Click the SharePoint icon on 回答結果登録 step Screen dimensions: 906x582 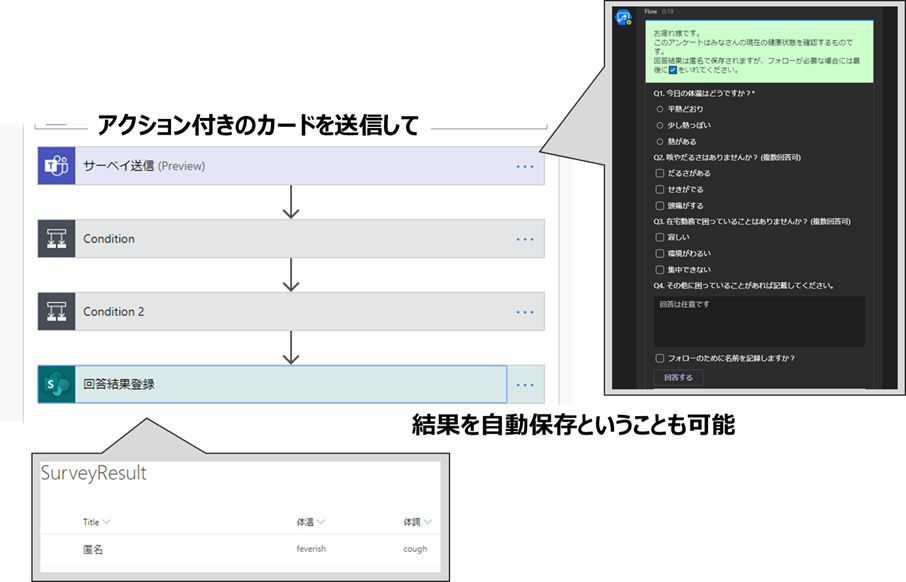point(56,384)
